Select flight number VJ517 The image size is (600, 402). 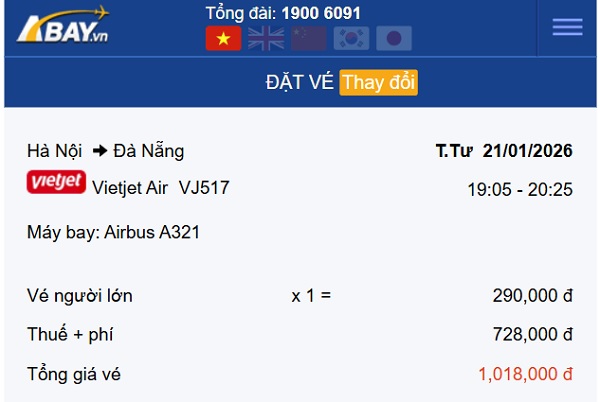coord(204,186)
